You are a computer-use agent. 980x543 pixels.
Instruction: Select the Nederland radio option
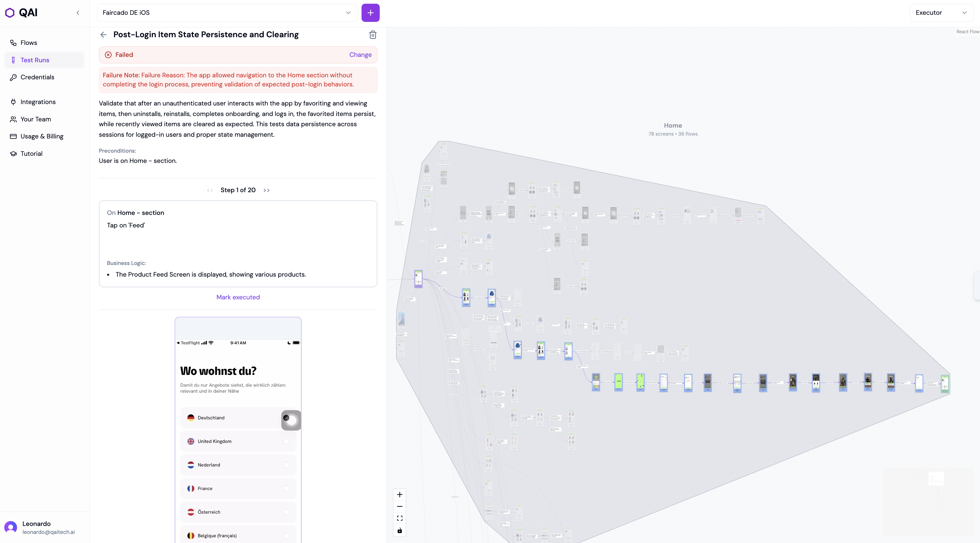click(x=286, y=465)
